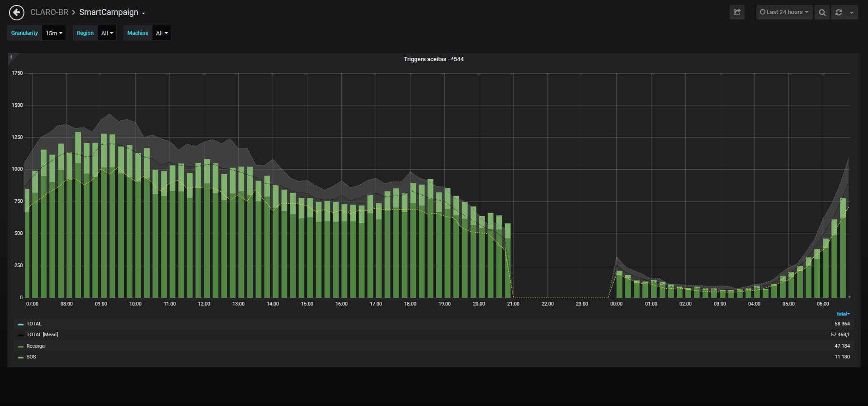868x406 pixels.
Task: Toggle the TOTAL series in legend
Action: 34,324
